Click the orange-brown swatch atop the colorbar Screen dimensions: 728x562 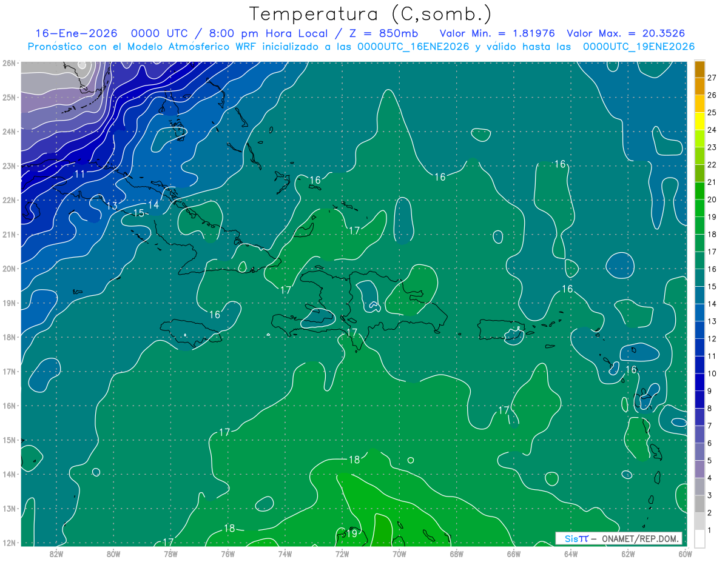click(x=699, y=69)
